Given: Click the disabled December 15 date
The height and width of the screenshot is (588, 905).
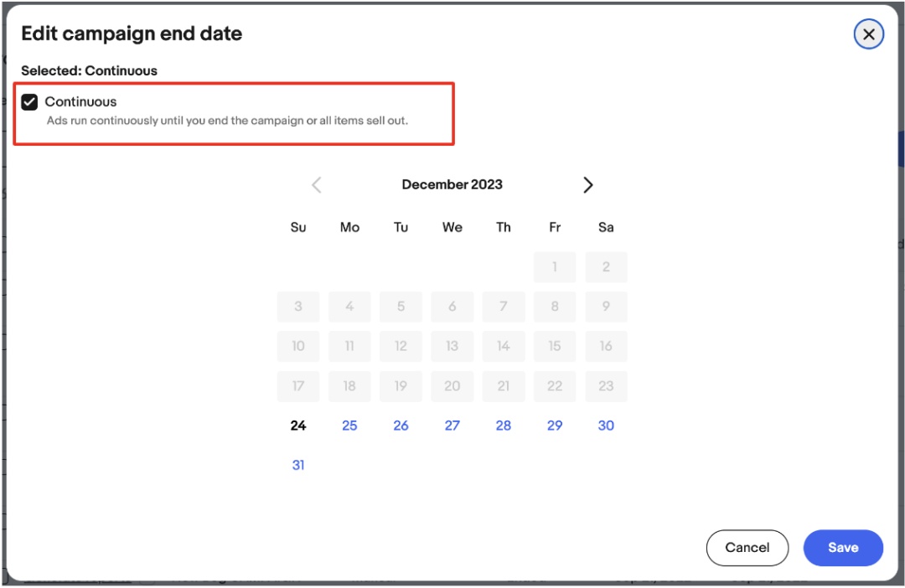Looking at the screenshot, I should tap(555, 346).
